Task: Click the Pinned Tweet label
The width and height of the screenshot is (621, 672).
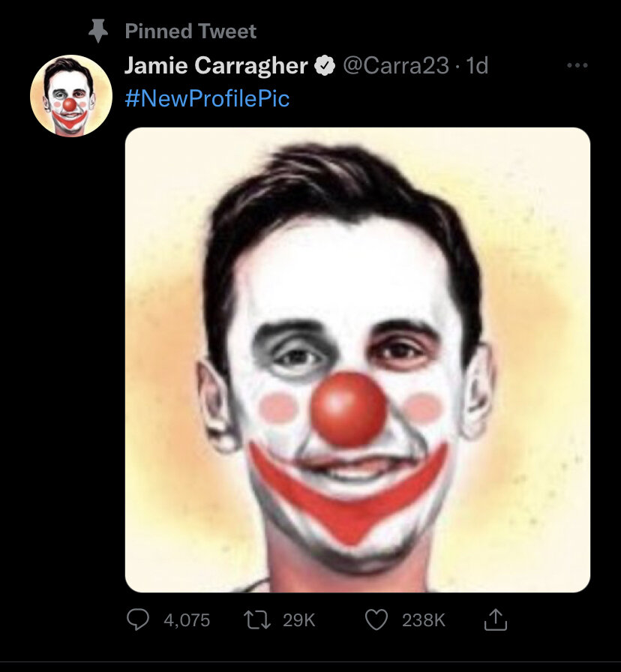Action: 190,31
